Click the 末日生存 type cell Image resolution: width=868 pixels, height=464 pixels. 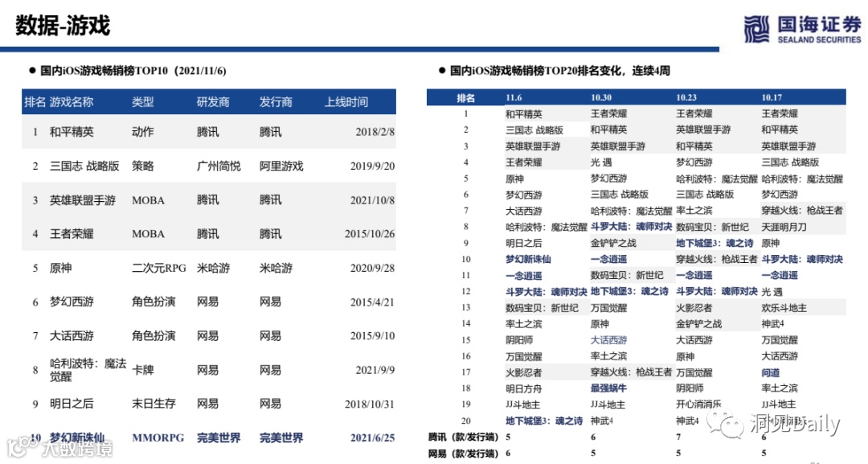(x=154, y=404)
